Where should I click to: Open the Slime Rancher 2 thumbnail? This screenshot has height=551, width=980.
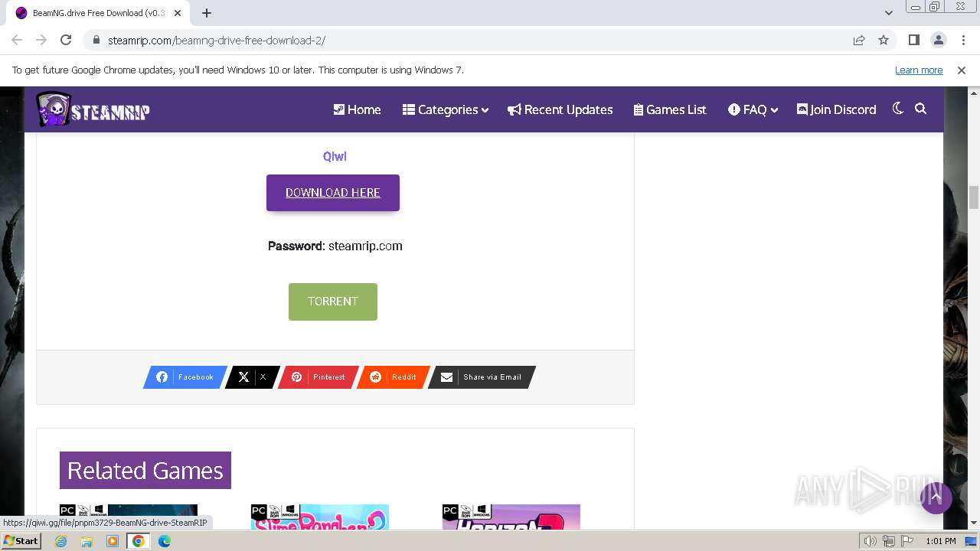pos(320,517)
